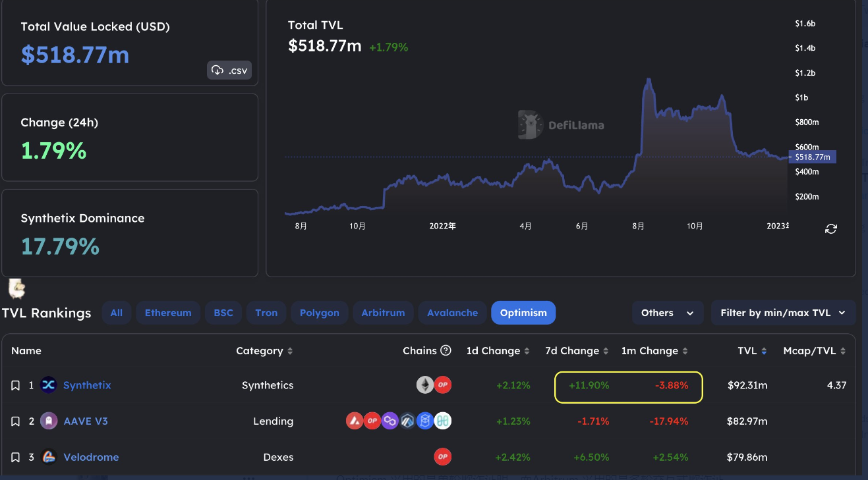Bookmark the AAVE V3 protocol

click(x=16, y=421)
